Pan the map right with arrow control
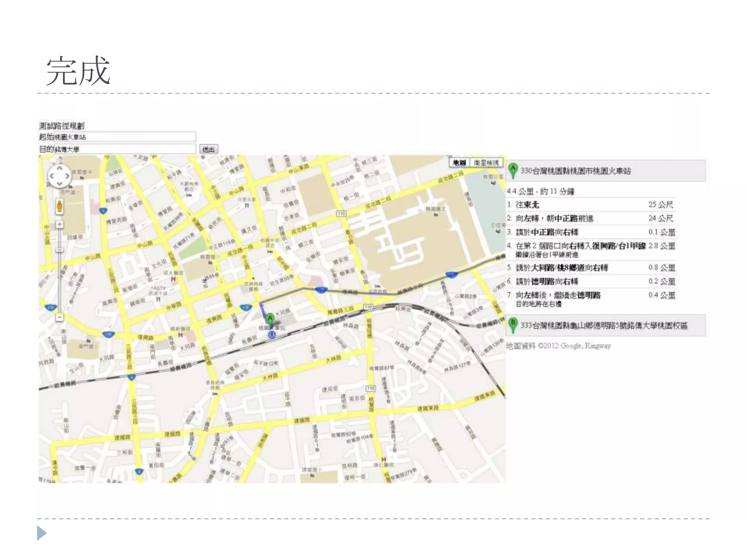The height and width of the screenshot is (560, 747). click(67, 176)
